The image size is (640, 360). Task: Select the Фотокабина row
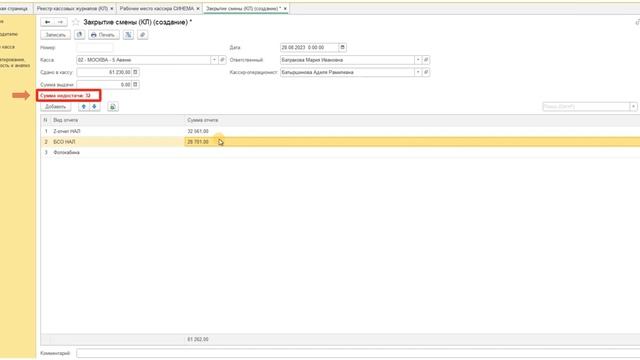point(340,153)
